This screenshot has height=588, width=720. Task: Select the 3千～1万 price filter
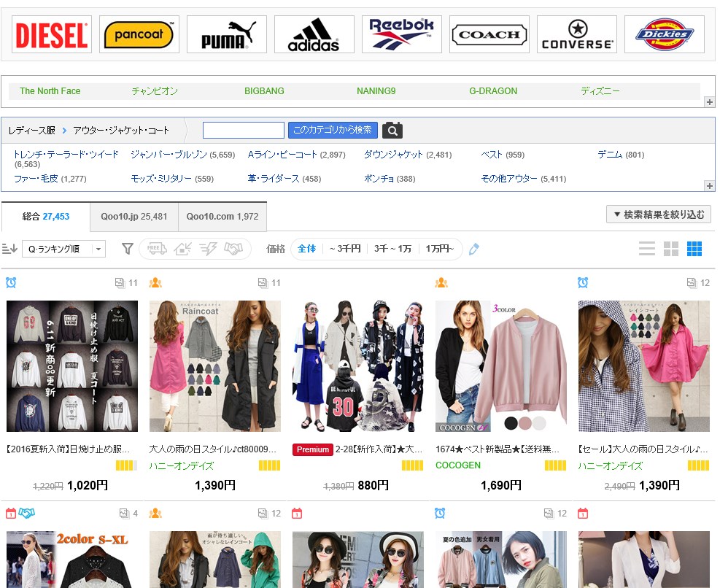click(x=392, y=249)
